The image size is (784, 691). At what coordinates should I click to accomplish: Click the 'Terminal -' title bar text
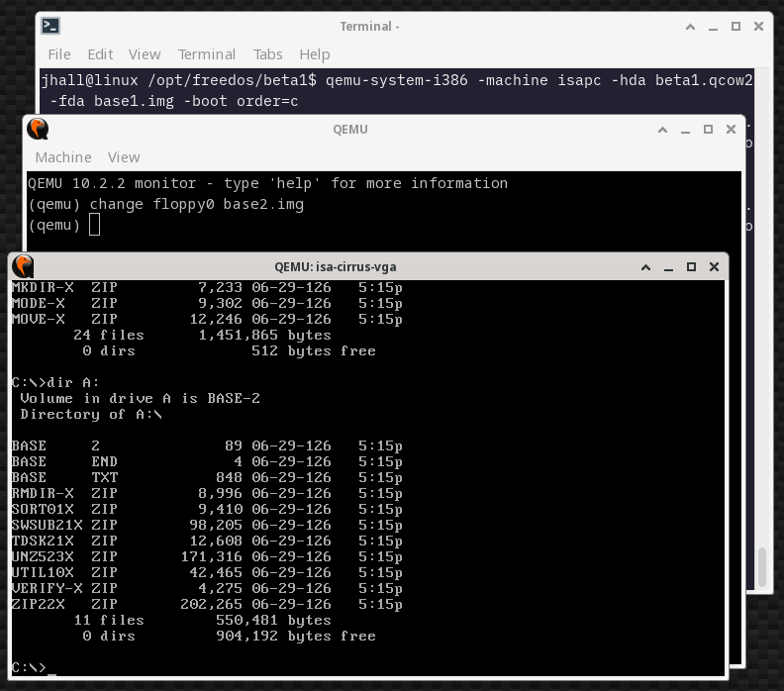pos(369,26)
